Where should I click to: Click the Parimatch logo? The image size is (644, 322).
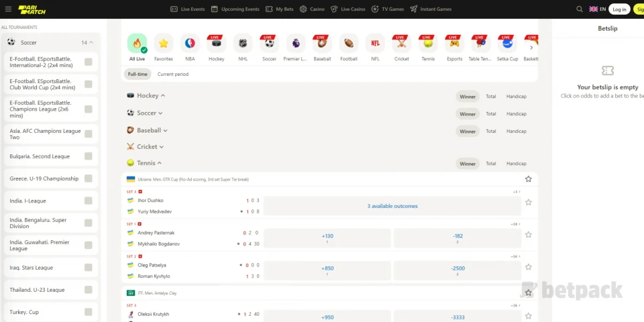coord(32,9)
